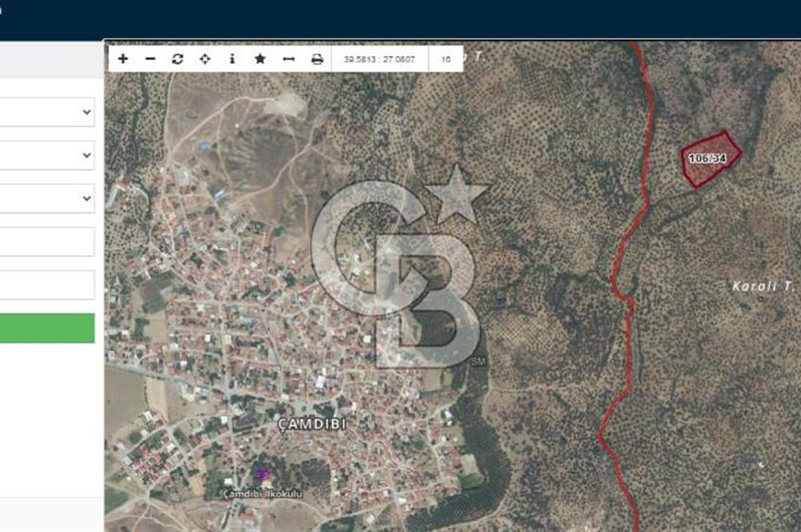This screenshot has height=532, width=801.
Task: Open the info tool in the map toolbar
Action: coord(232,59)
